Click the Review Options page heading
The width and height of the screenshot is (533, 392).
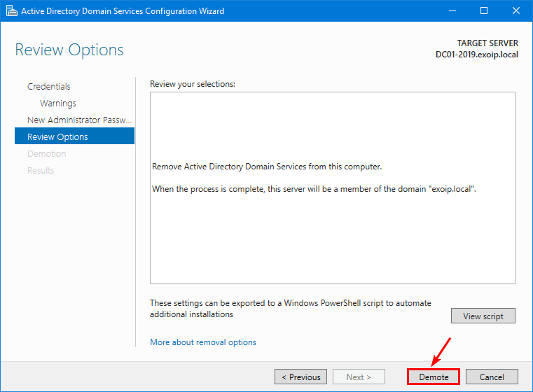pyautogui.click(x=69, y=50)
